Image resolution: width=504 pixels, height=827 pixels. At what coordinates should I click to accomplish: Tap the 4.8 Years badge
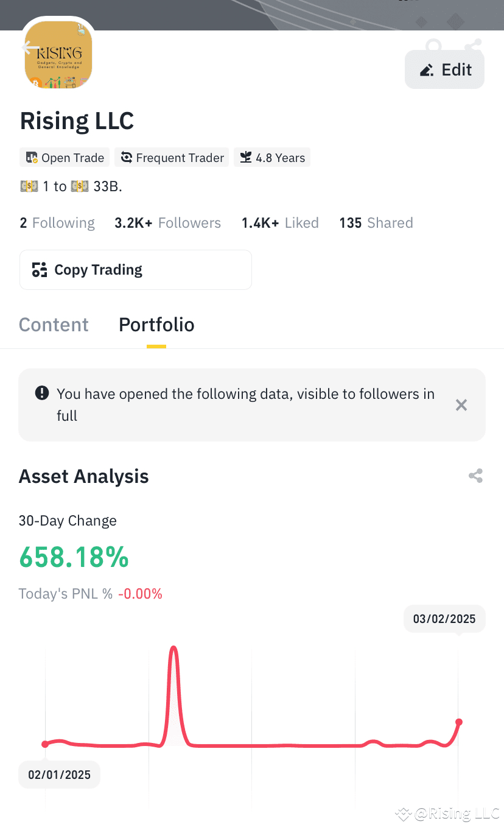tap(272, 158)
